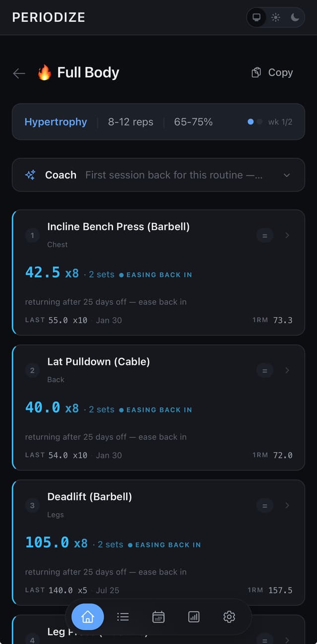This screenshot has width=317, height=644.
Task: Switch to system theme mode
Action: [x=257, y=17]
